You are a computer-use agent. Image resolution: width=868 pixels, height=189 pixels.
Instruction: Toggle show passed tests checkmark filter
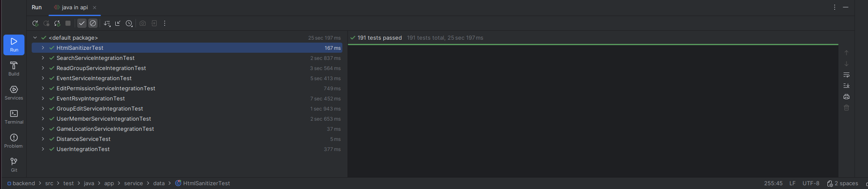click(82, 24)
